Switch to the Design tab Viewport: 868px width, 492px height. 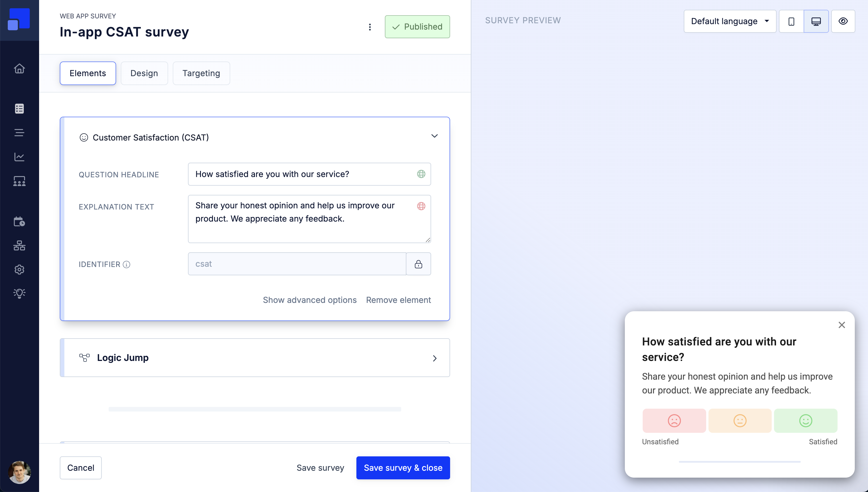tap(144, 73)
